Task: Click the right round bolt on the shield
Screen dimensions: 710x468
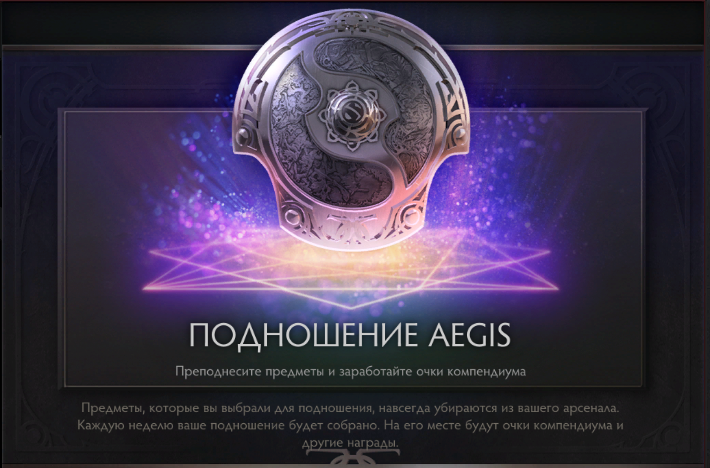Action: click(459, 134)
